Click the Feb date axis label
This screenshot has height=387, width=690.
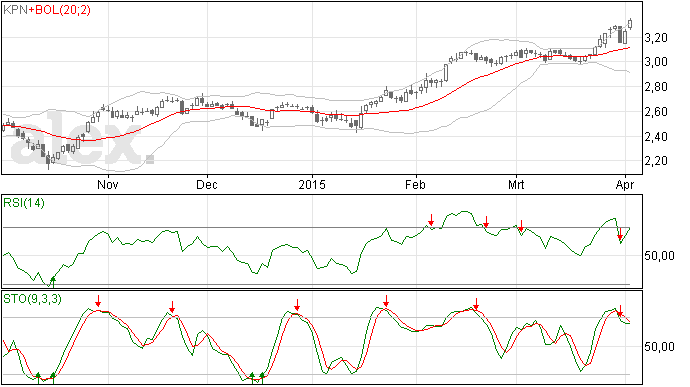point(415,184)
